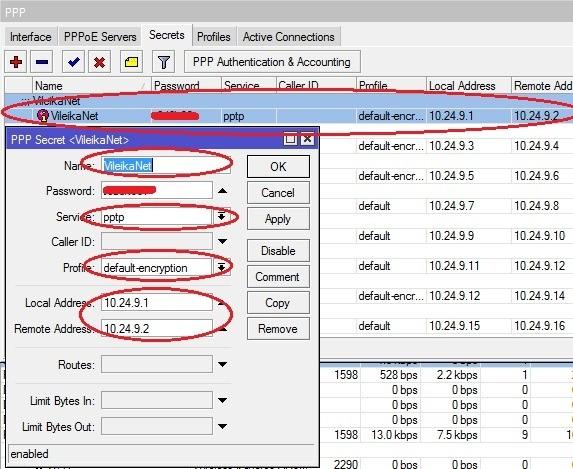
Task: Click the yellow Comment note icon
Action: tap(131, 62)
